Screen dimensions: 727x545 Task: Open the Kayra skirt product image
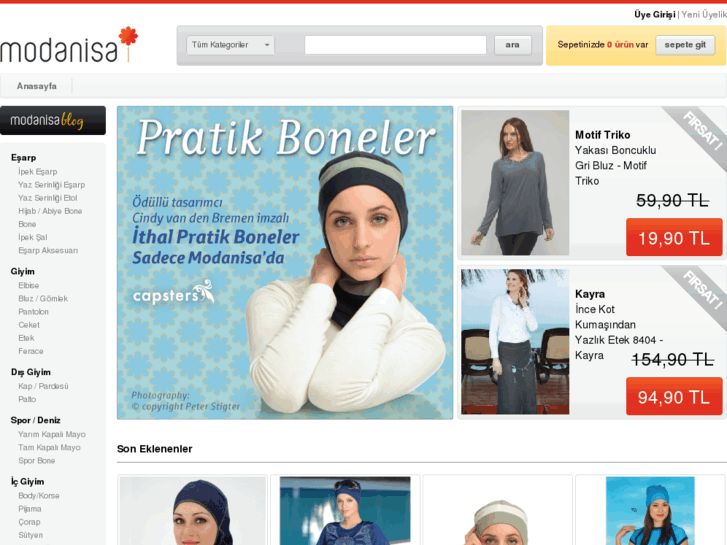tap(515, 341)
